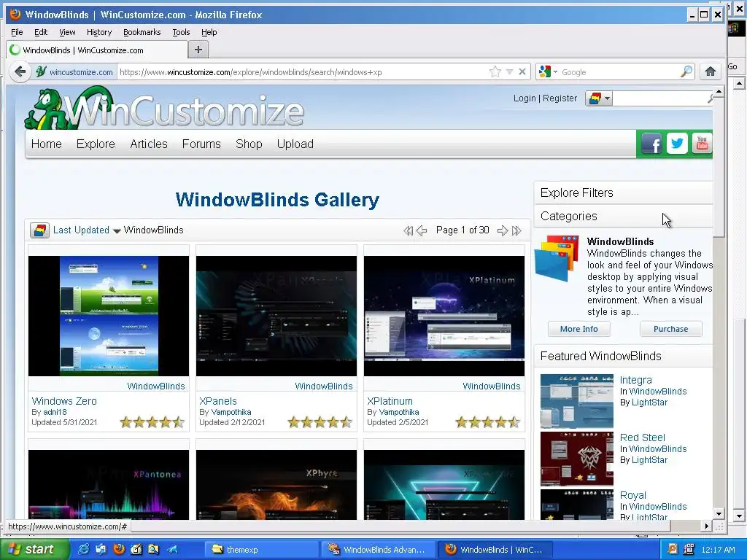Viewport: 747px width, 560px height.
Task: Click the Register link
Action: tap(560, 98)
